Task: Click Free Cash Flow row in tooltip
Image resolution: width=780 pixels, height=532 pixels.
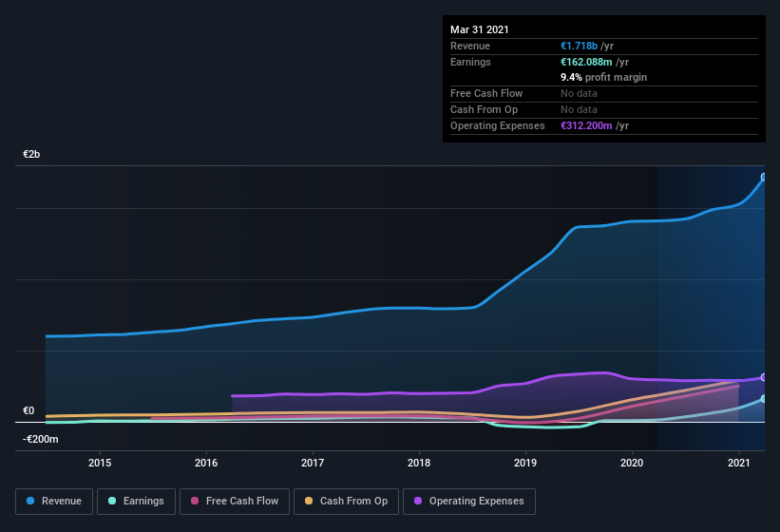Action: [604, 93]
